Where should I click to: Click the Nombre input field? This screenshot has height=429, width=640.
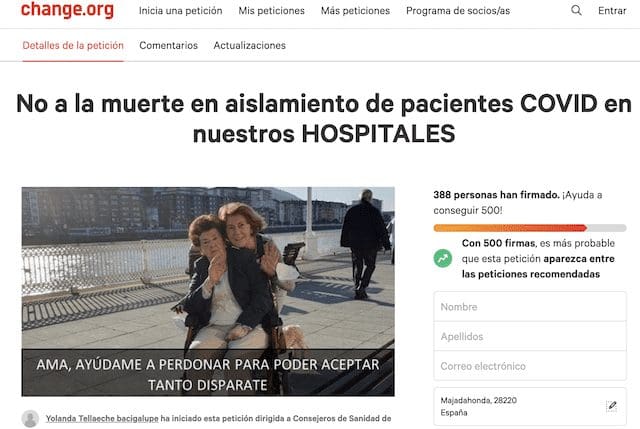530,307
